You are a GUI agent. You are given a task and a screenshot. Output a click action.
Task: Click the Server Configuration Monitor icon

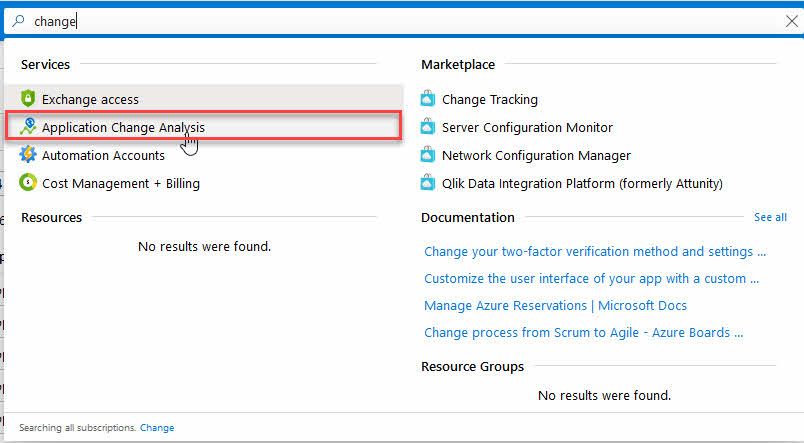(428, 127)
